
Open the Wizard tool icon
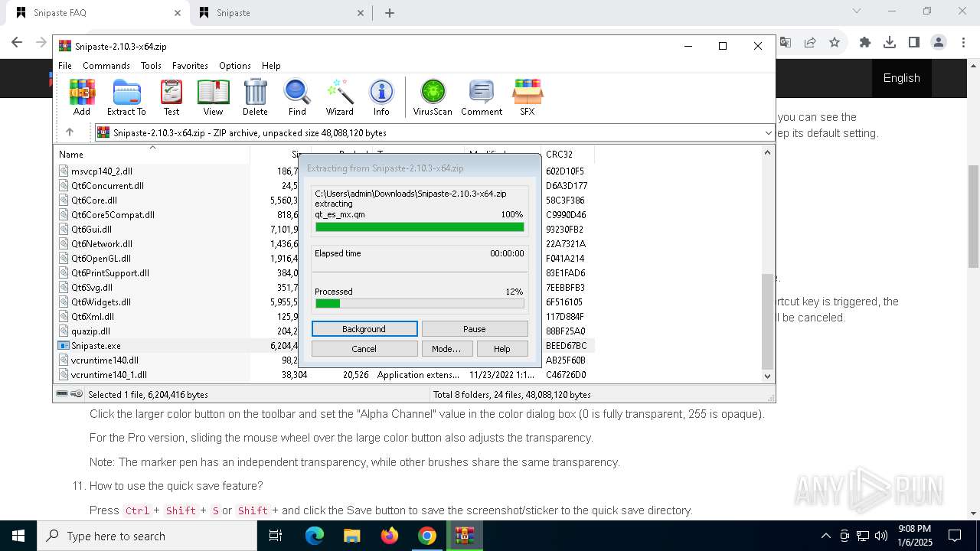coord(339,97)
